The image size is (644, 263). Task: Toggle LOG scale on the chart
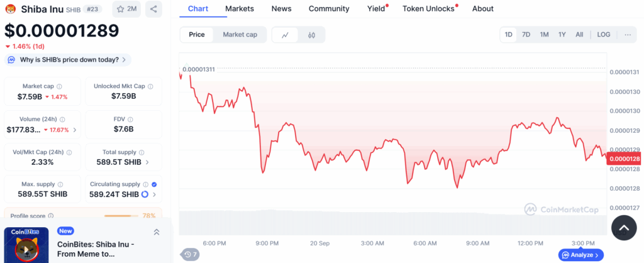603,35
